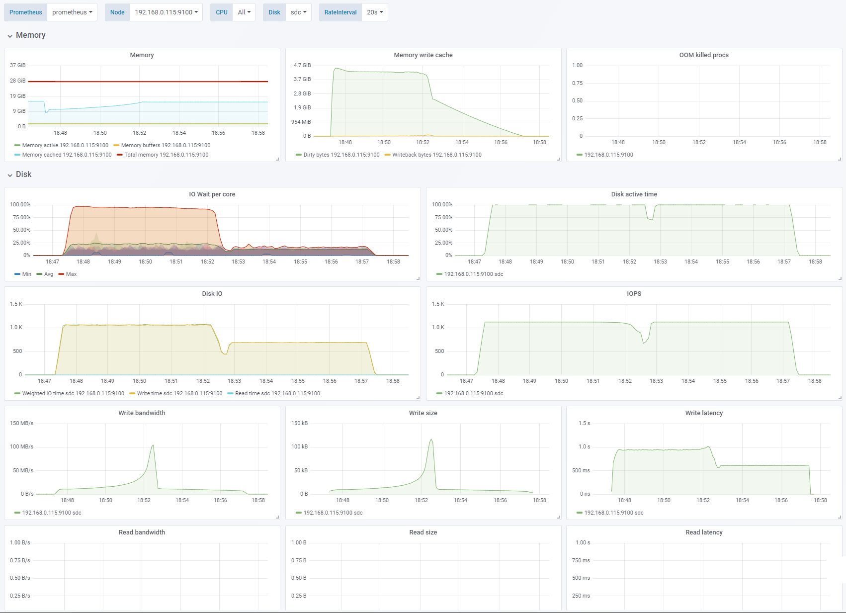The image size is (846, 616).
Task: Collapse the Memory row section
Action: pyautogui.click(x=26, y=35)
